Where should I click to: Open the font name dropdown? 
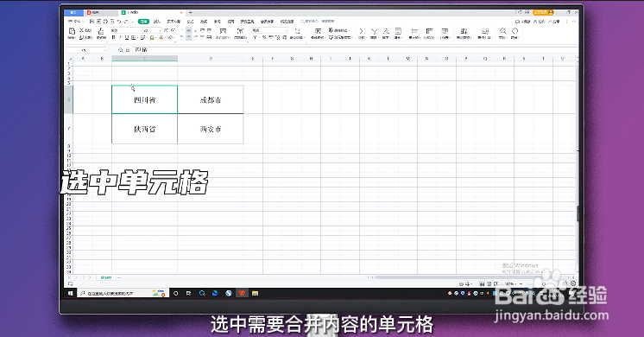126,30
